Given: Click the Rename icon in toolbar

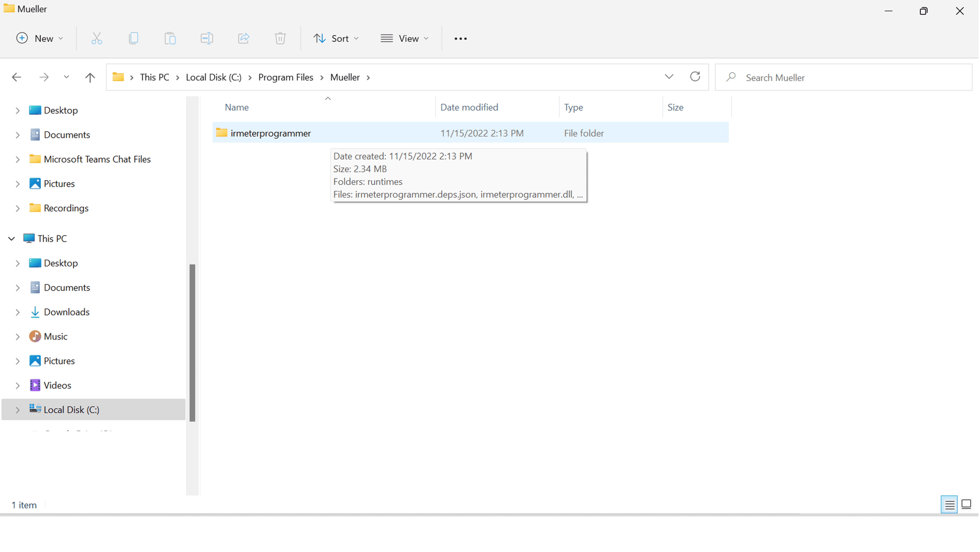Looking at the screenshot, I should (x=207, y=38).
